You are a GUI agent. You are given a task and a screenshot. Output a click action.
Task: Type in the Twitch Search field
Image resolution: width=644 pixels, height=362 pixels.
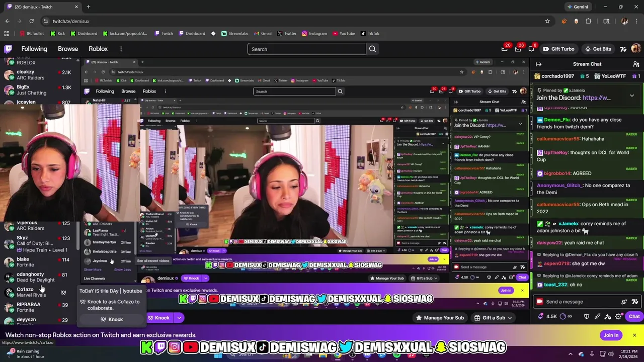306,49
